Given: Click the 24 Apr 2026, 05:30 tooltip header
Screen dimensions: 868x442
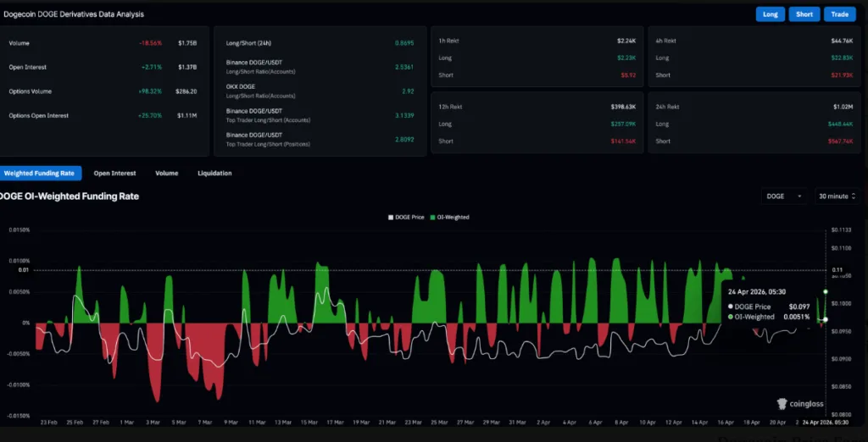Looking at the screenshot, I should click(x=757, y=292).
